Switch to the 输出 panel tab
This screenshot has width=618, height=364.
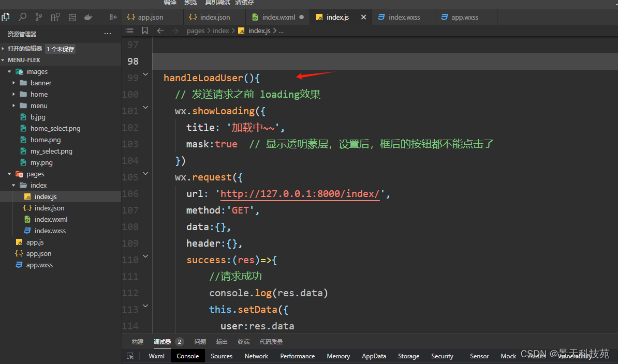[x=222, y=342]
